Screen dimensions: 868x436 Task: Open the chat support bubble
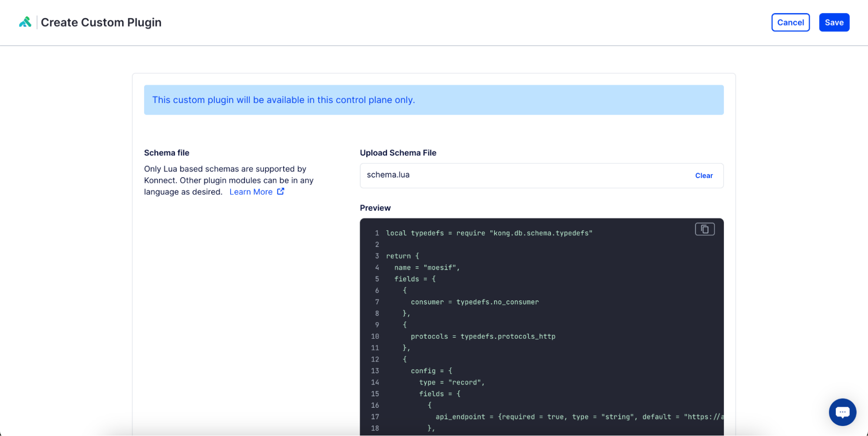tap(842, 412)
